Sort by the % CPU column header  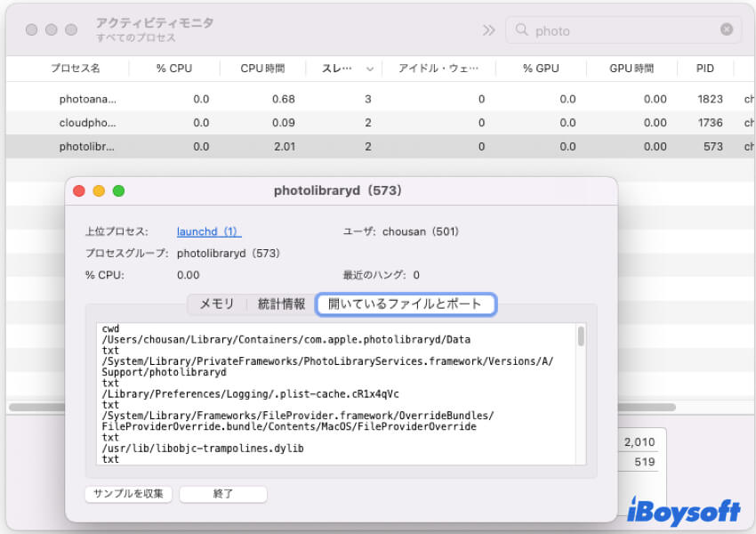click(174, 69)
